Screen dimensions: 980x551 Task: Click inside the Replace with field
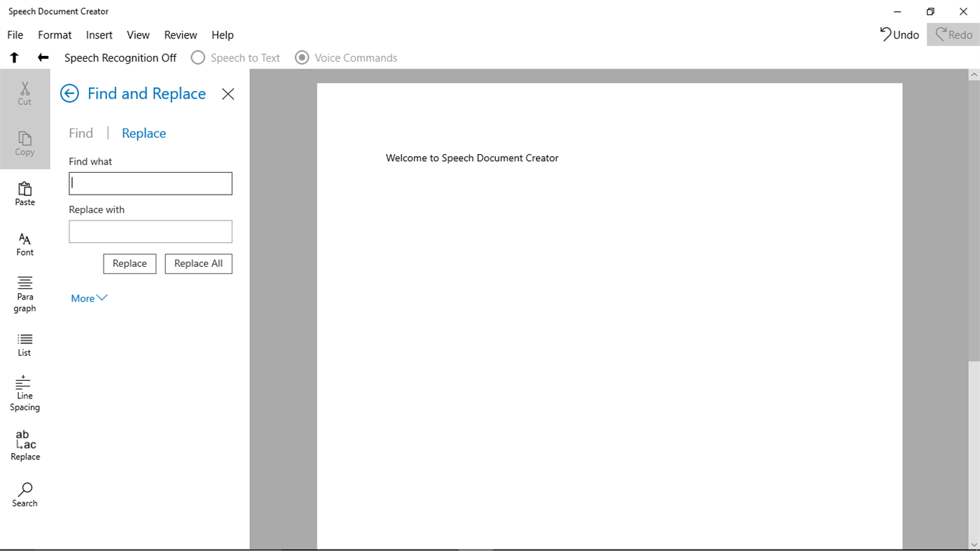coord(150,231)
